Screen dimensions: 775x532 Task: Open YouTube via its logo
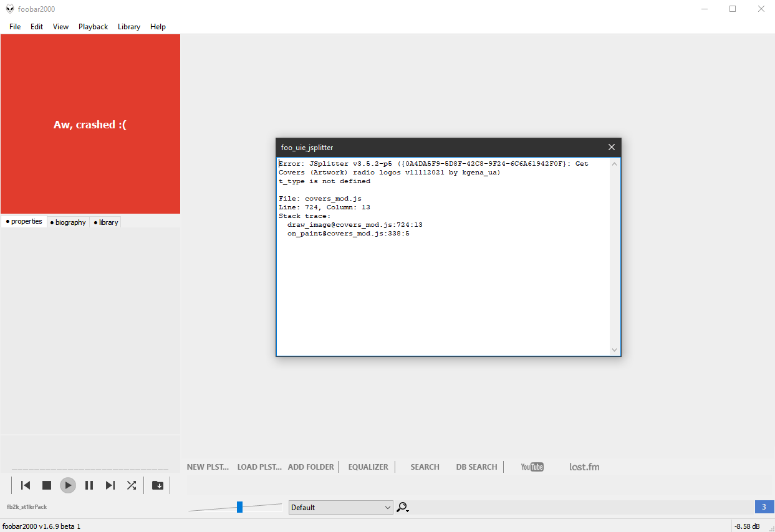click(532, 467)
